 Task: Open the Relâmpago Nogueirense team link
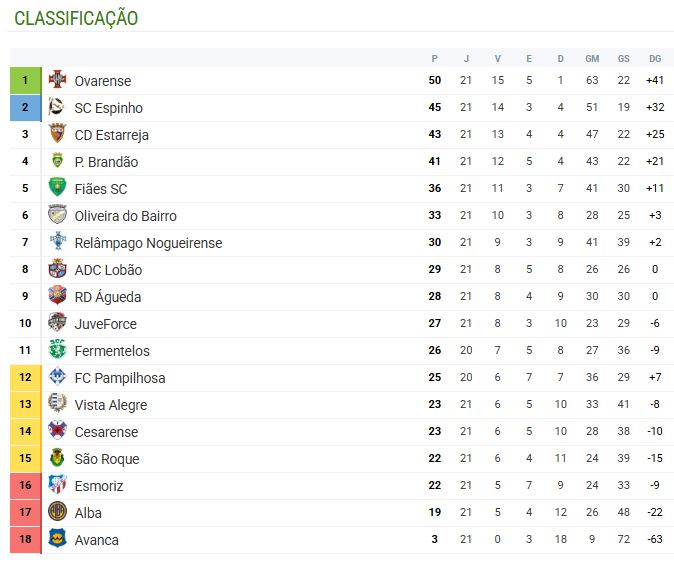(148, 243)
